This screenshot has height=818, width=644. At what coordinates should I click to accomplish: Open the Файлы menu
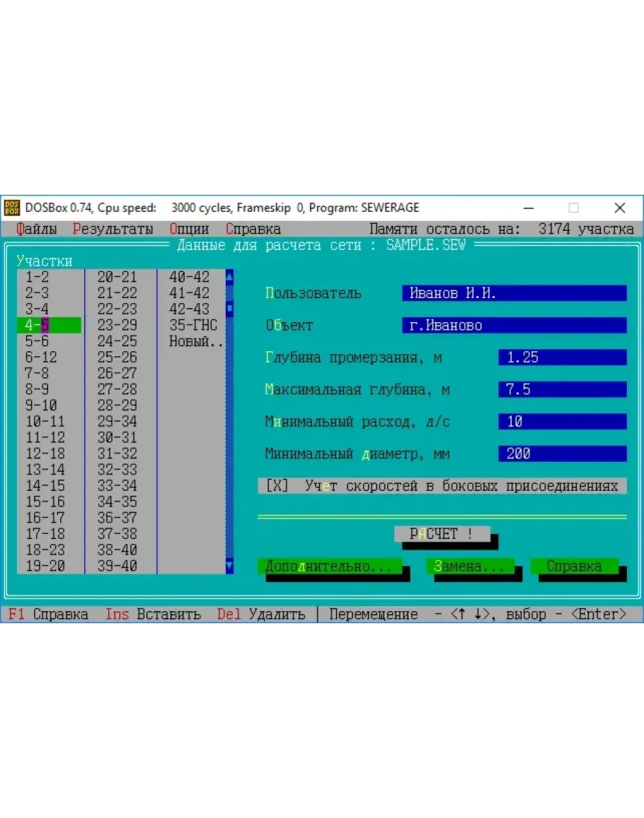pos(36,229)
